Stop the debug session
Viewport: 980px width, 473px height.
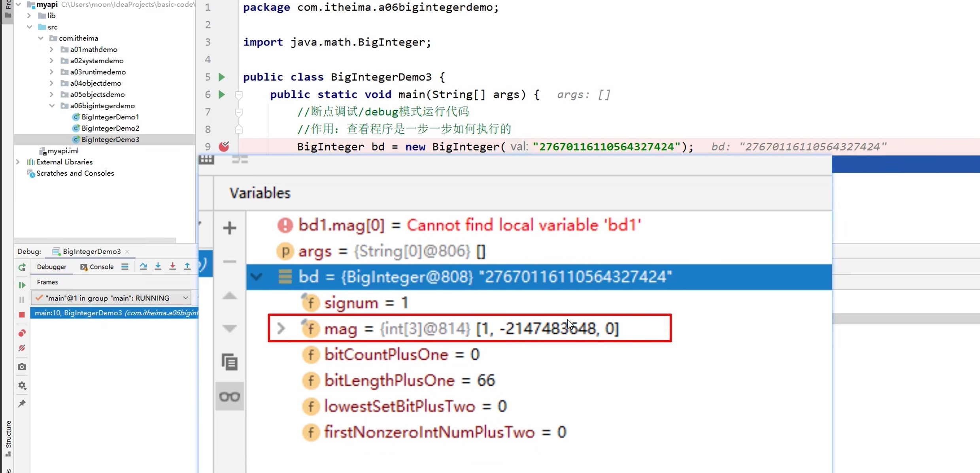[22, 315]
